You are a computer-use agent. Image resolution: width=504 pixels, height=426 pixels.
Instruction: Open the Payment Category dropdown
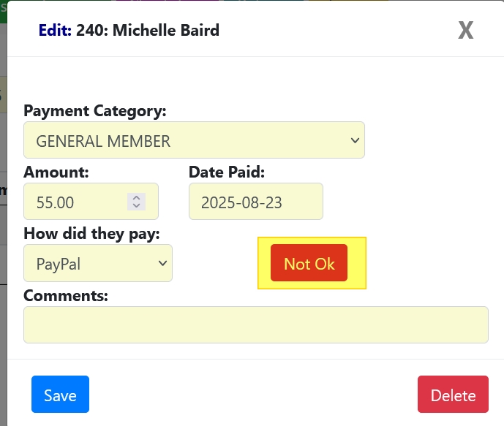coord(194,140)
